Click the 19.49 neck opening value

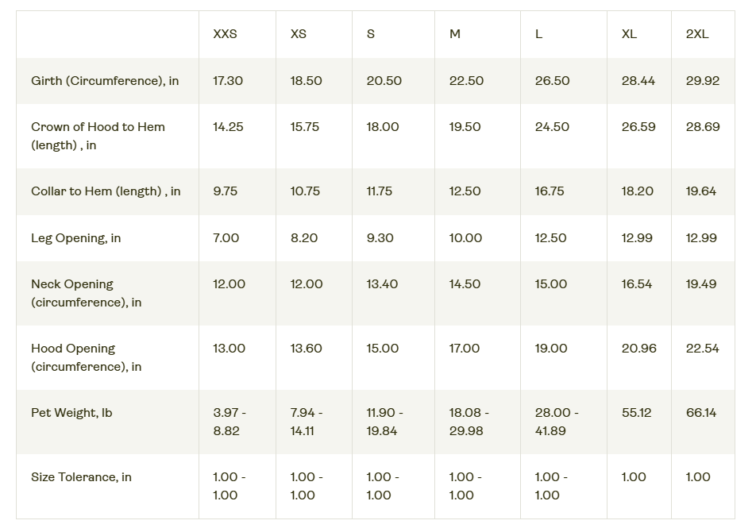click(x=700, y=284)
